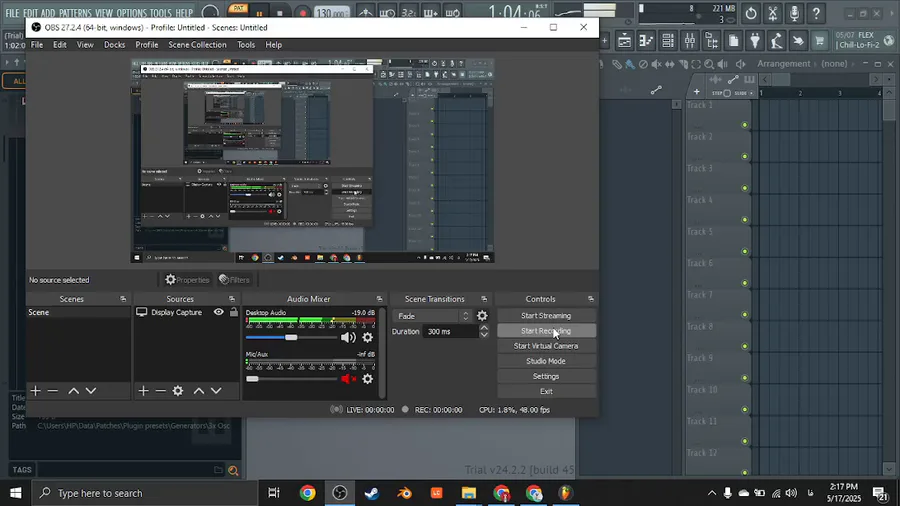Move source down in the Sources panel
Image resolution: width=900 pixels, height=506 pixels.
pos(216,391)
